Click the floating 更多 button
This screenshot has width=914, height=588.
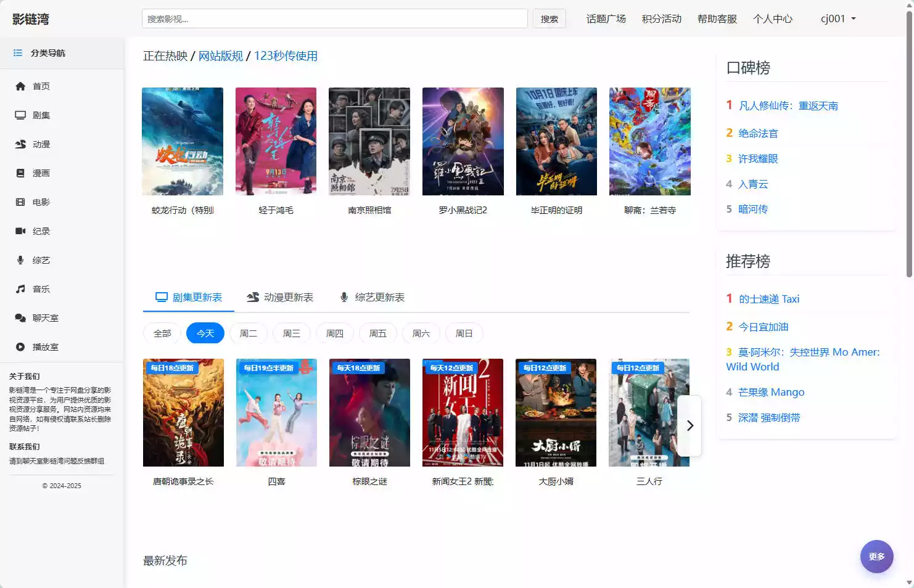[877, 557]
